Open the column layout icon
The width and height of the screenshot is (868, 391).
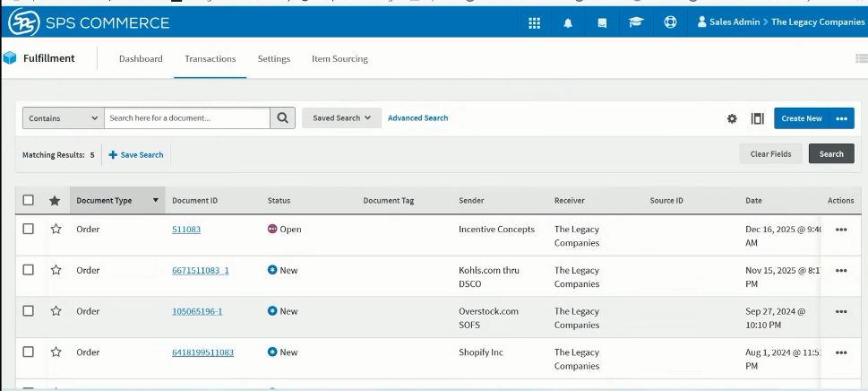tap(757, 118)
